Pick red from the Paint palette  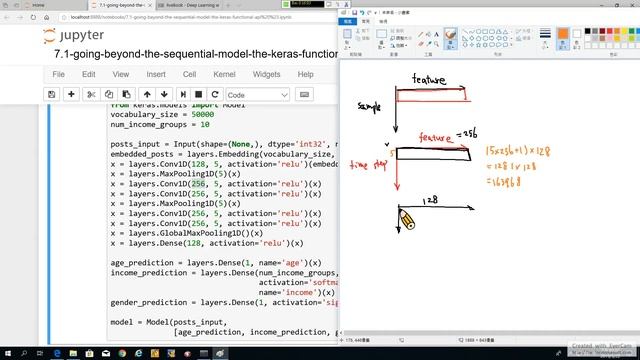[x=609, y=31]
